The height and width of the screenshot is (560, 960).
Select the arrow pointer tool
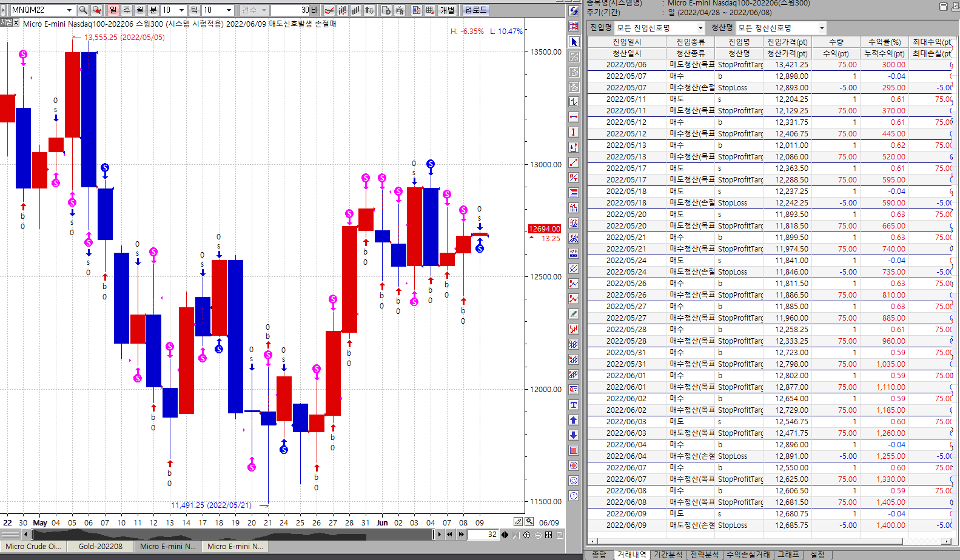click(x=574, y=42)
